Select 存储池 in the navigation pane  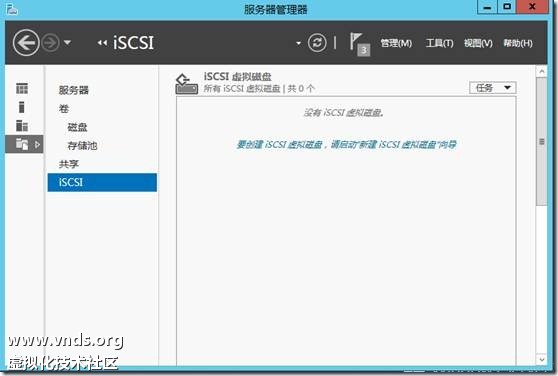point(82,145)
